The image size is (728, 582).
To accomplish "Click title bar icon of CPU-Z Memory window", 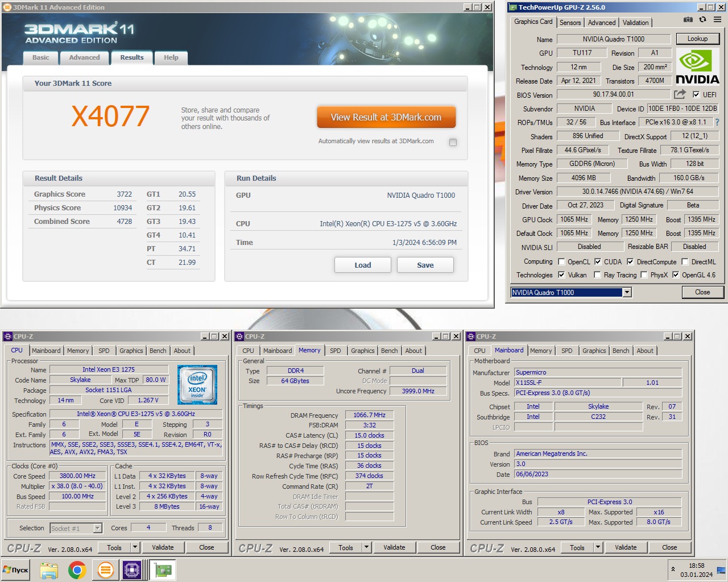I will pos(240,336).
